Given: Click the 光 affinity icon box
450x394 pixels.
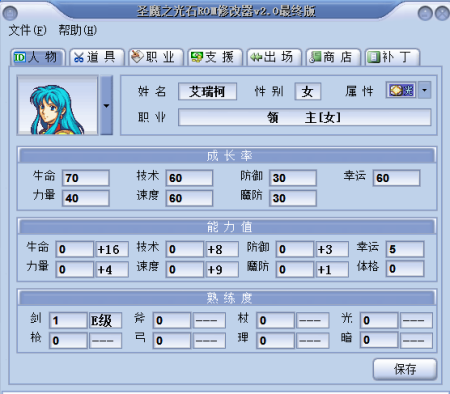Looking at the screenshot, I should click(401, 90).
